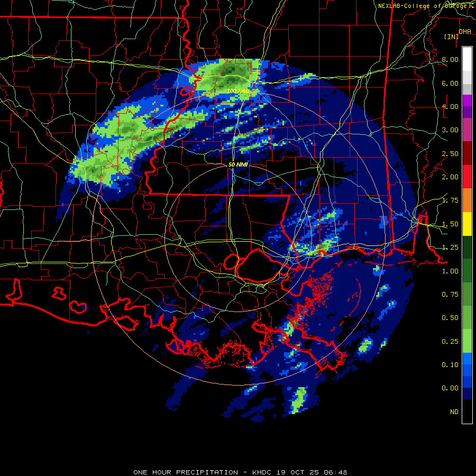The width and height of the screenshot is (476, 476).
Task: Click the 'OHA' product label
Action: [x=465, y=31]
